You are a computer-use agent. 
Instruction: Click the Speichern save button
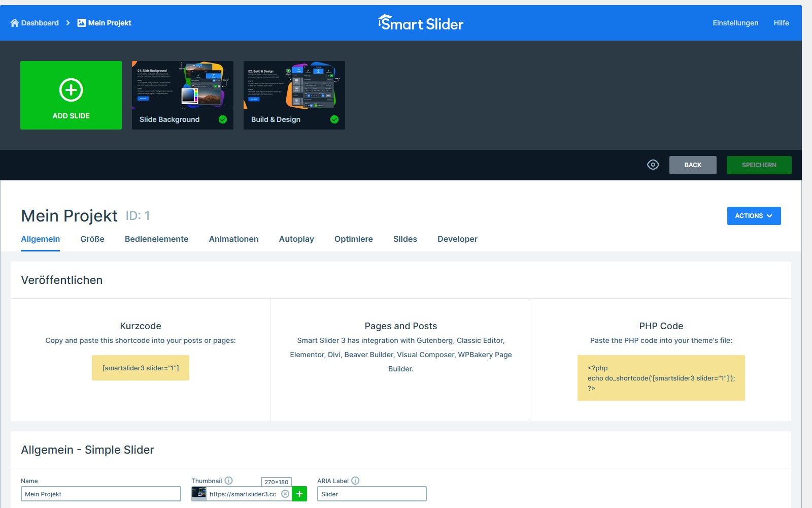point(759,165)
